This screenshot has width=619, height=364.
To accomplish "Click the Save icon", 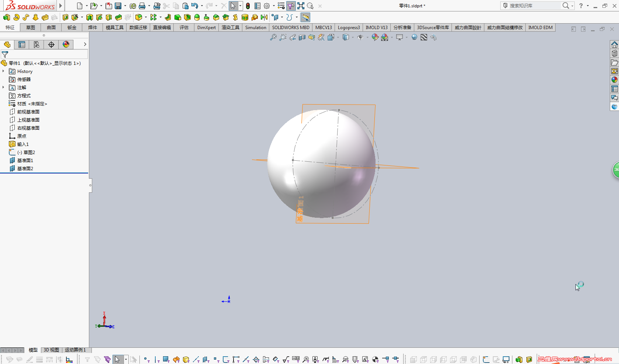I will tap(118, 6).
